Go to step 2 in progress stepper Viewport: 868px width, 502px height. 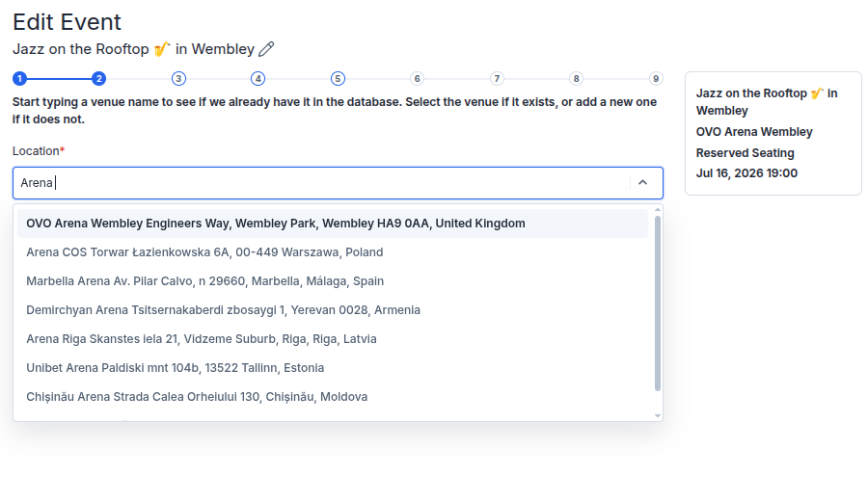[x=99, y=78]
